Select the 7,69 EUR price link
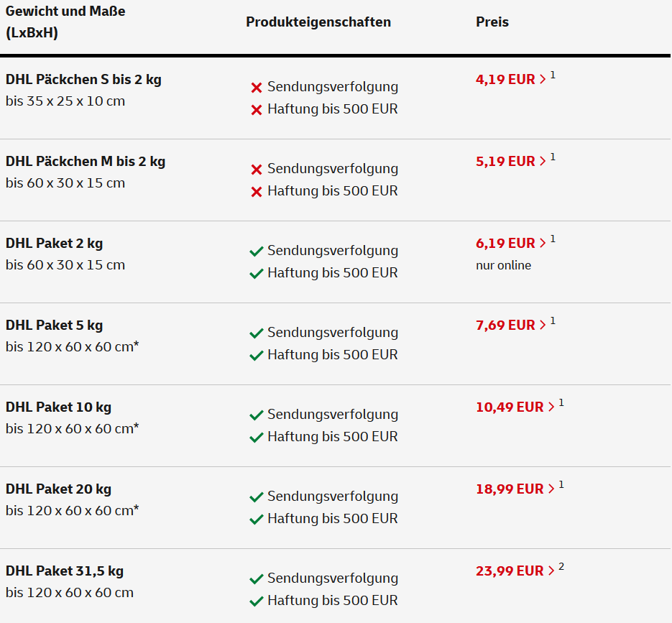 (x=510, y=325)
